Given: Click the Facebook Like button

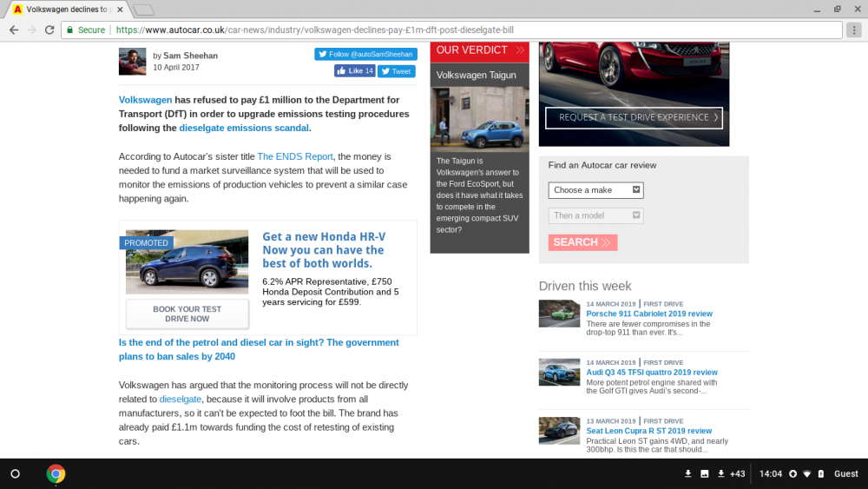Looking at the screenshot, I should click(354, 71).
